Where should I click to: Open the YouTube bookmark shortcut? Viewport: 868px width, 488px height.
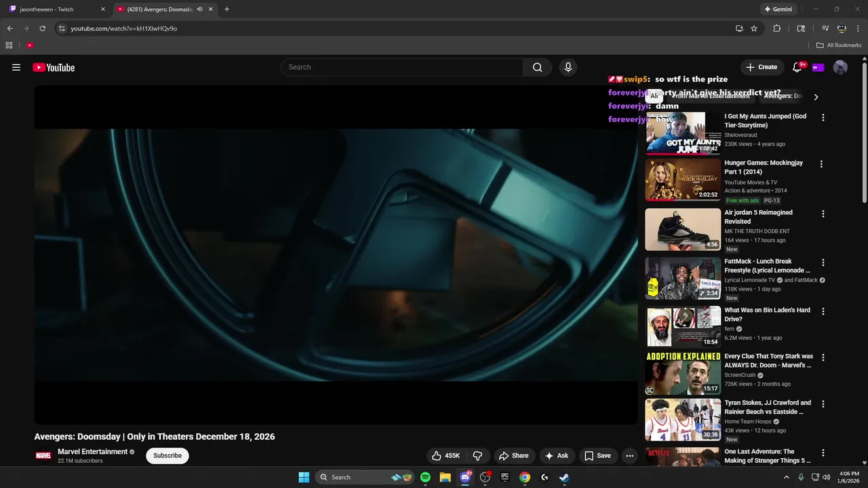(30, 45)
